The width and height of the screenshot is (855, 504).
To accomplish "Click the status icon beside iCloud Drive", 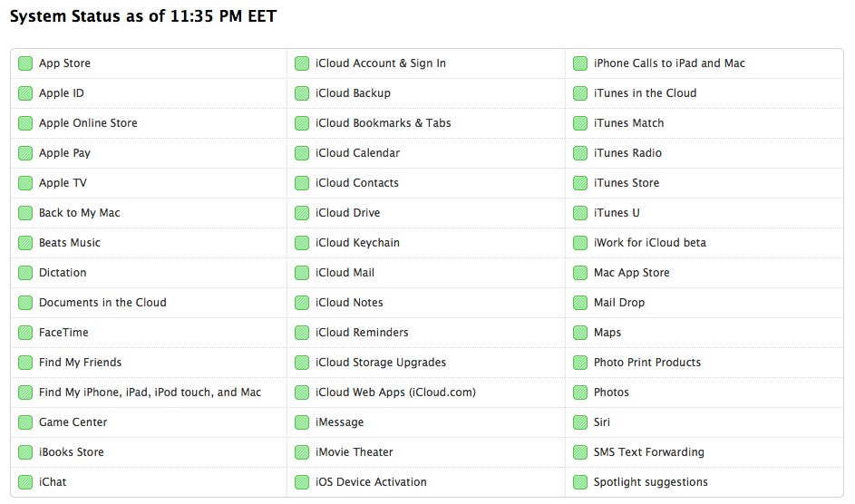I will 302,213.
